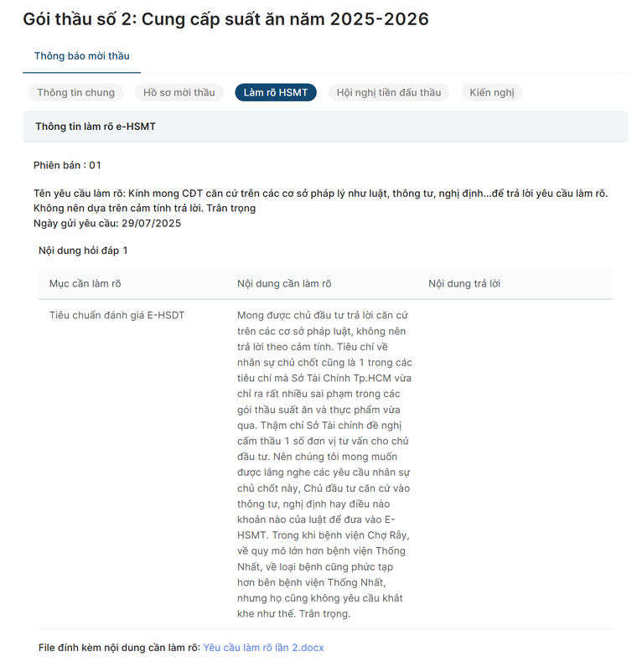The width and height of the screenshot is (637, 672).
Task: Collapse the "Thông tin làm rõ e-HSMT" panel header
Action: [x=325, y=127]
